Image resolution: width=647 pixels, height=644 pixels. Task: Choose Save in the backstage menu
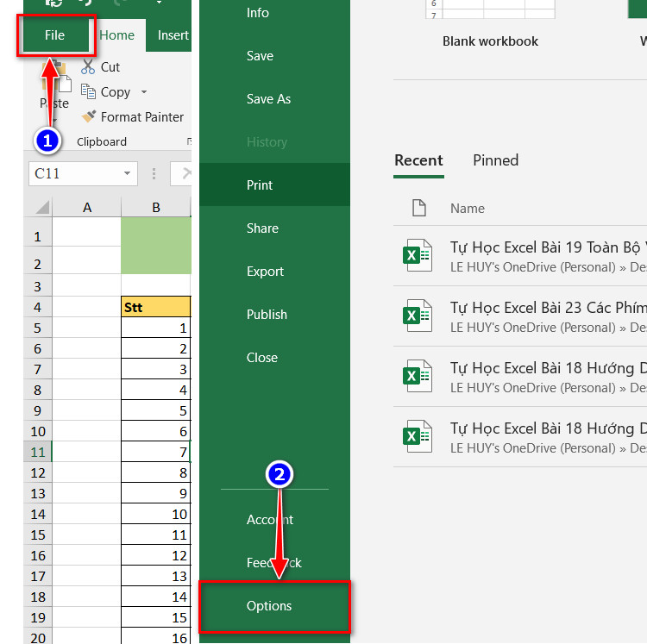[274, 56]
